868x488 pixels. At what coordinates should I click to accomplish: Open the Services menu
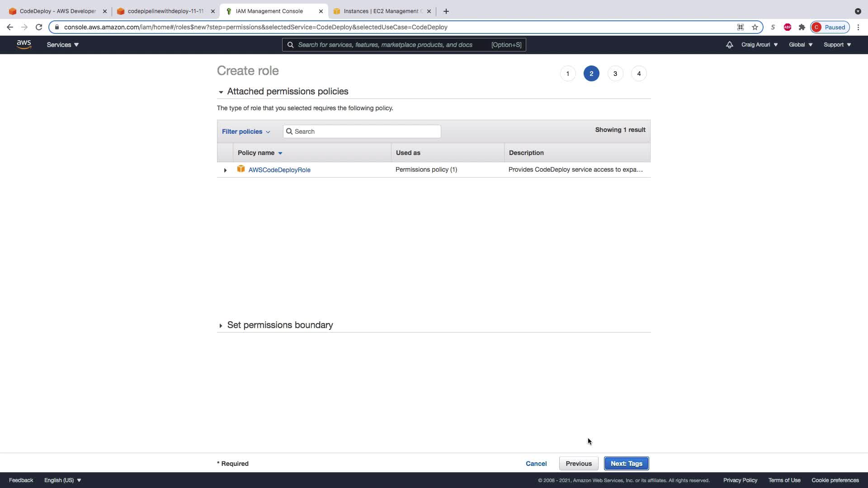click(63, 45)
